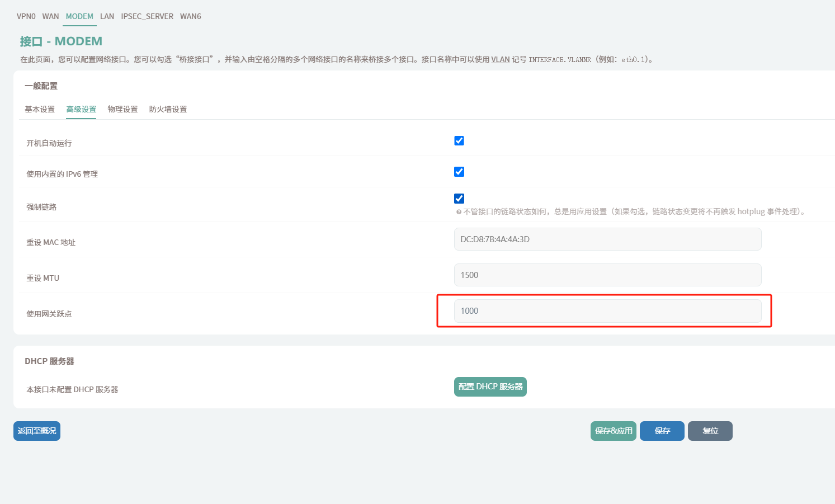The image size is (835, 504).
Task: Click the 重设 MAC 地址 input field
Action: (607, 239)
